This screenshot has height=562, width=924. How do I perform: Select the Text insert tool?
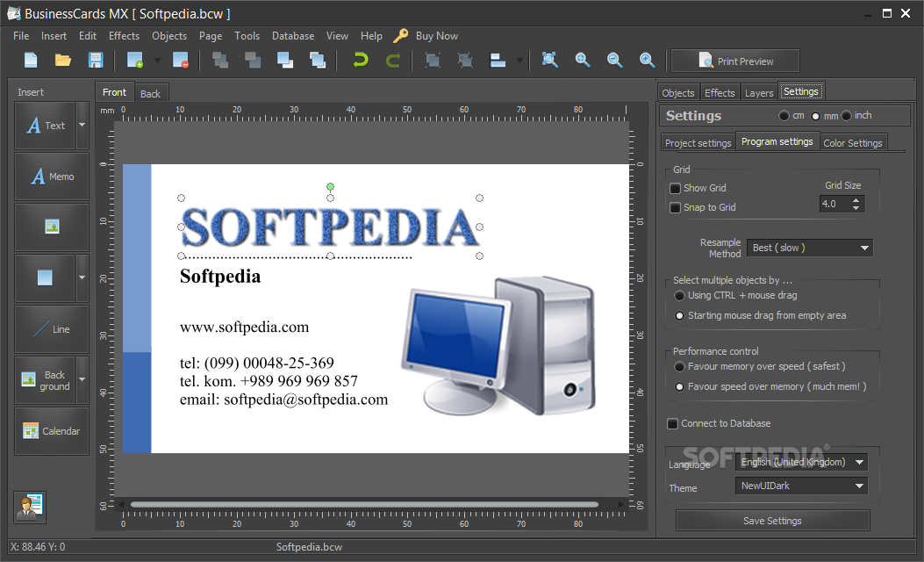tap(45, 126)
